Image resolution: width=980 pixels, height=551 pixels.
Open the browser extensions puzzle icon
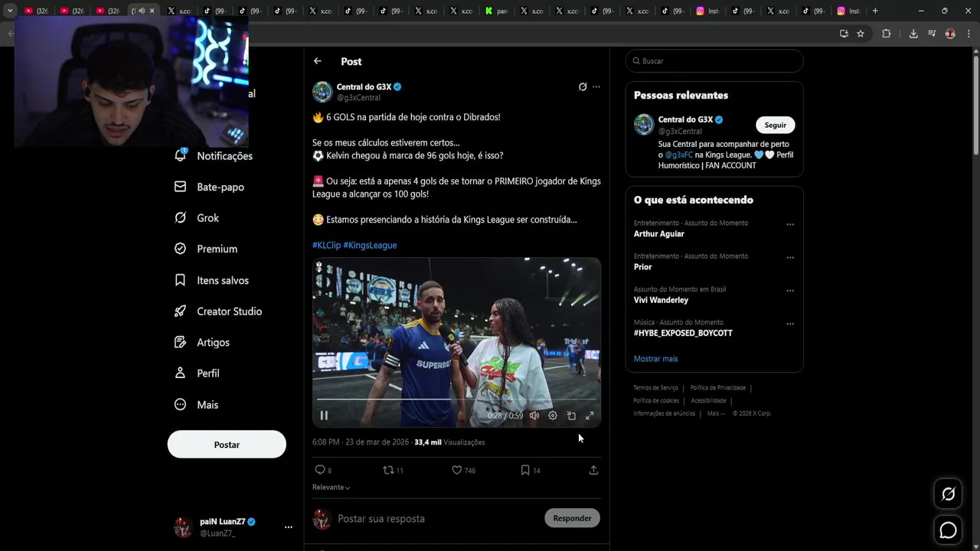[887, 34]
